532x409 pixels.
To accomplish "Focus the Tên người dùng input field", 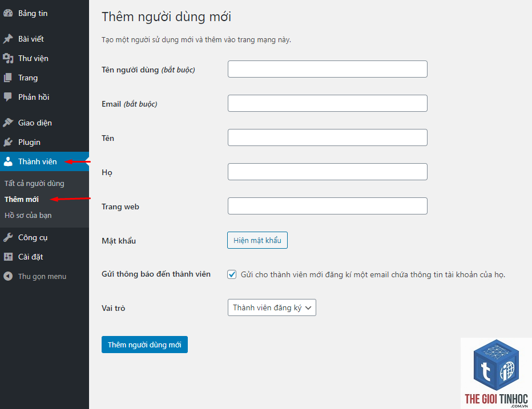I will 328,69.
